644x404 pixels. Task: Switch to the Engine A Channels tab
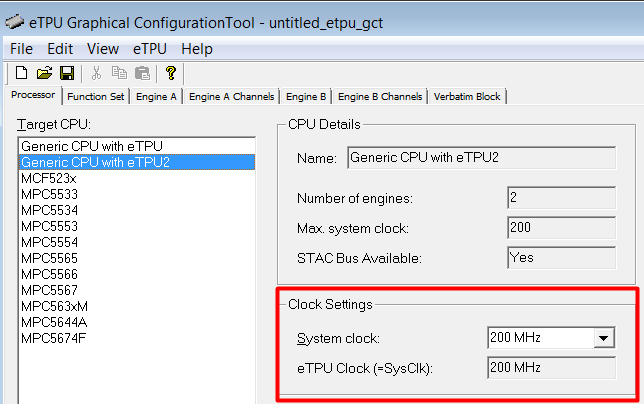point(231,96)
